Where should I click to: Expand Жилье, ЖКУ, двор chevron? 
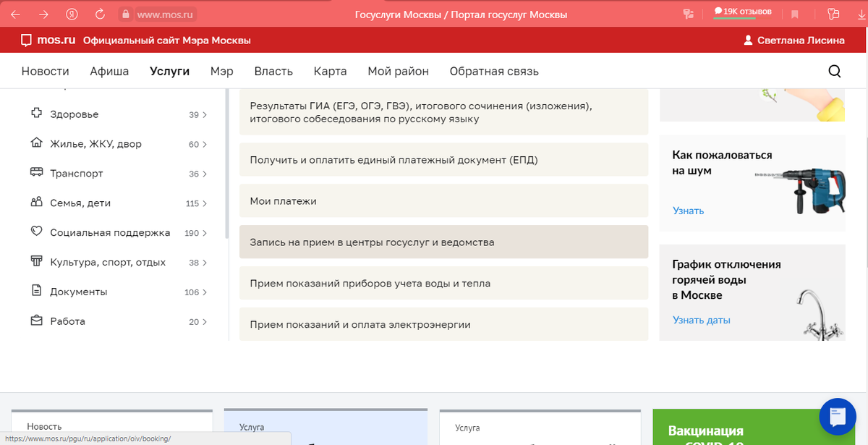click(x=205, y=145)
